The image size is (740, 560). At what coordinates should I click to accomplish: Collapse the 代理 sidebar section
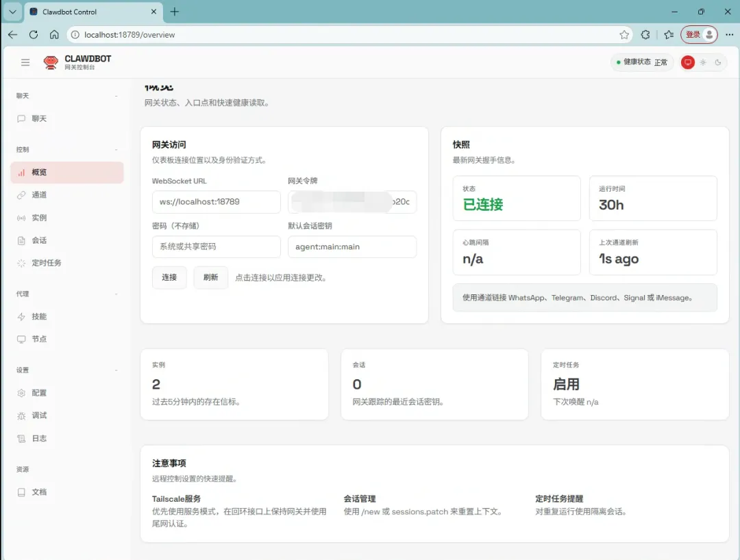pos(116,294)
